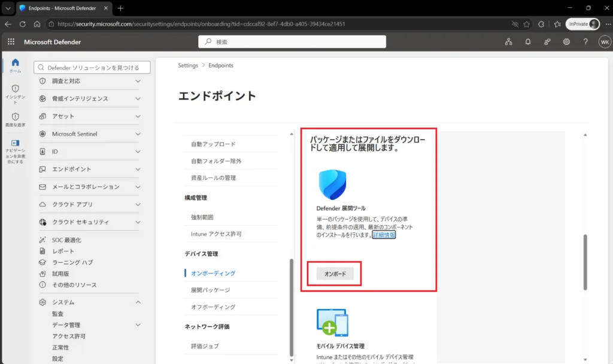The height and width of the screenshot is (364, 613).
Task: Open browser settings ellipsis menu
Action: (x=608, y=24)
